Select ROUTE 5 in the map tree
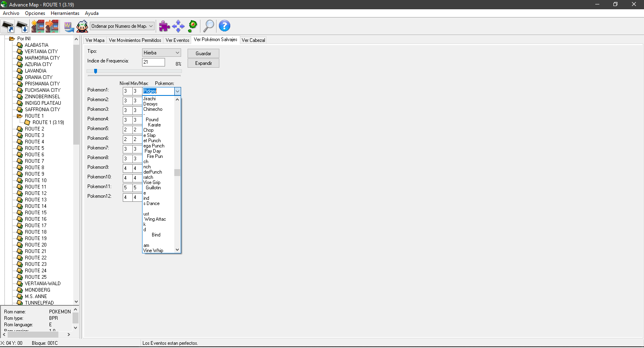Screen dimensions: 644x348 35,148
